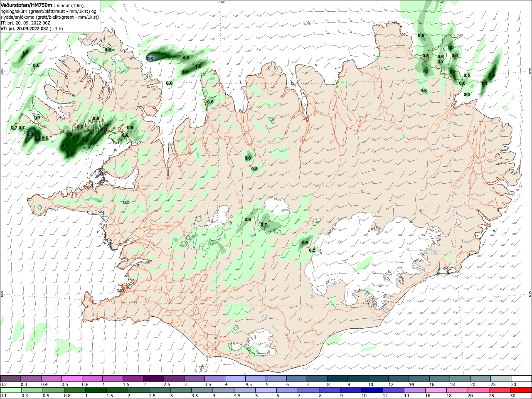Pick the dusky purple swatch labeled 0.2
Image resolution: width=532 pixels, height=399 pixels.
click(x=10, y=378)
